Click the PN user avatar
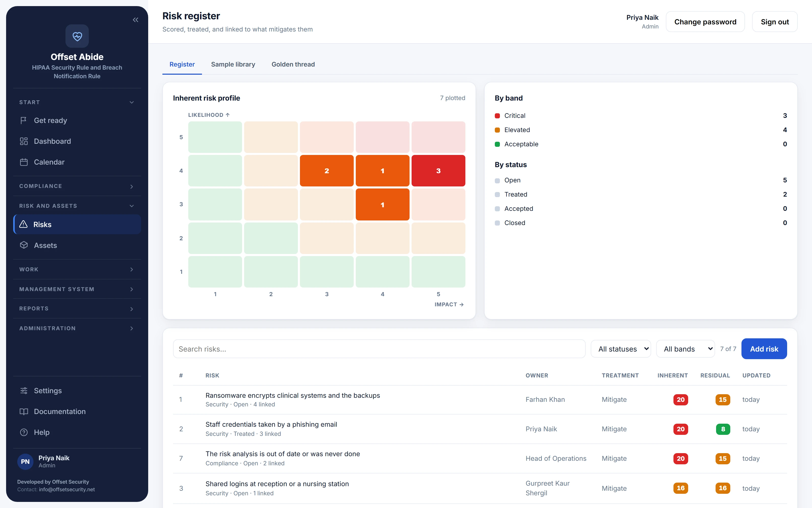This screenshot has width=812, height=508. 25,461
